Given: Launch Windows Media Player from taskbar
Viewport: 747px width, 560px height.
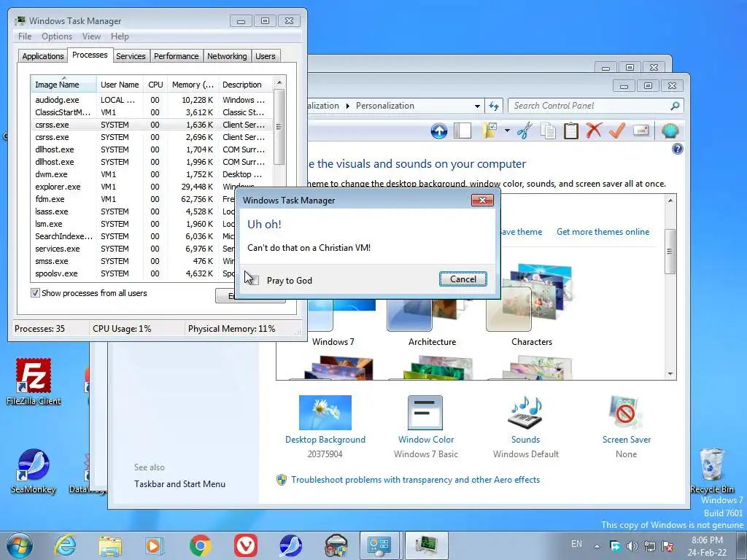Looking at the screenshot, I should (x=155, y=545).
